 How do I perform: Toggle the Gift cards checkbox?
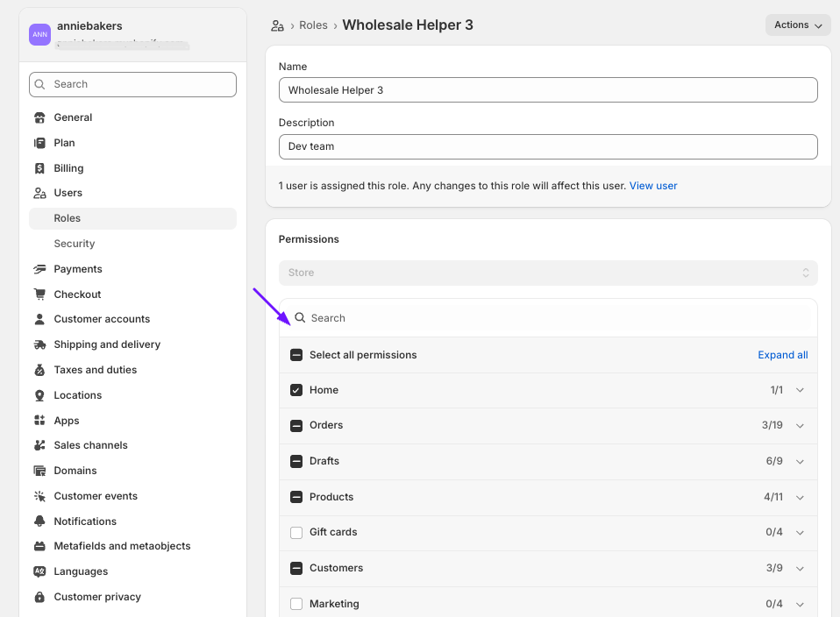coord(296,533)
